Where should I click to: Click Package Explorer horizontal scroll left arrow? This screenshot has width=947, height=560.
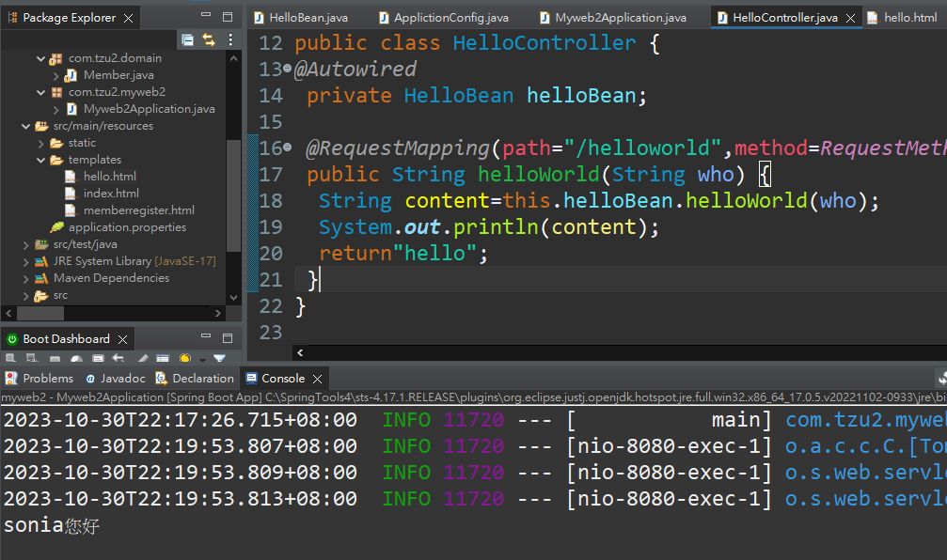(8, 313)
